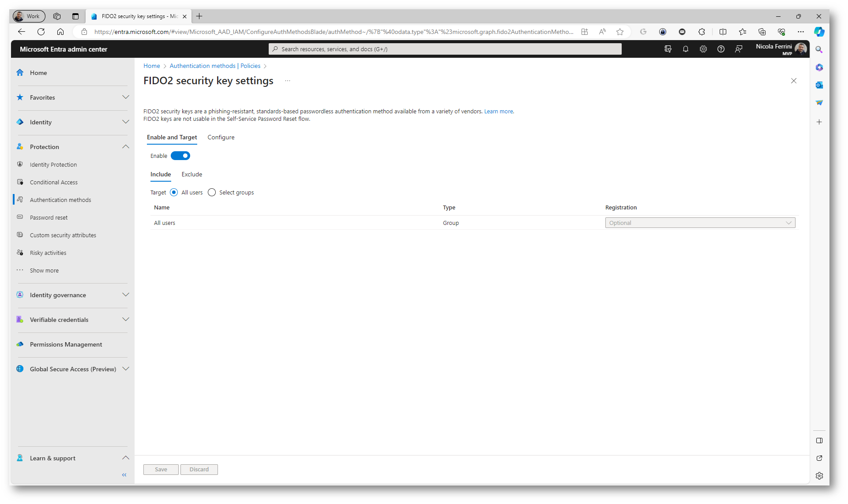The width and height of the screenshot is (848, 504).
Task: Open browser extensions puzzle icon
Action: click(702, 32)
